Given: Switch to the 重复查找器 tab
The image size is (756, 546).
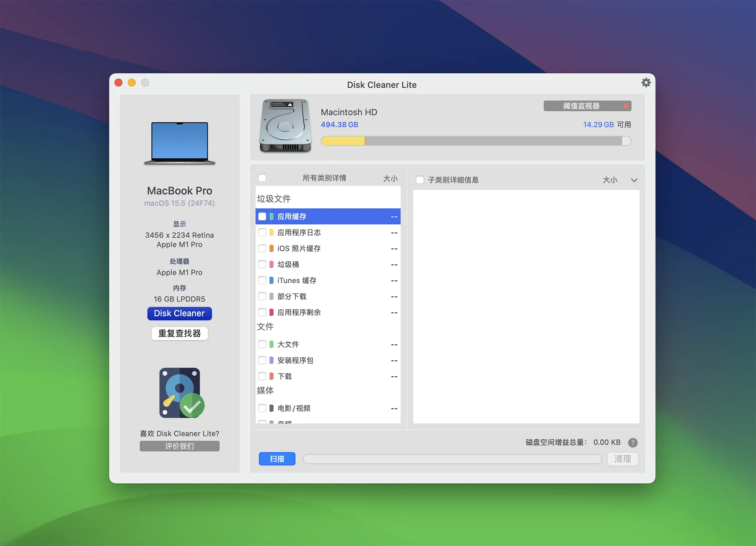Looking at the screenshot, I should click(180, 333).
